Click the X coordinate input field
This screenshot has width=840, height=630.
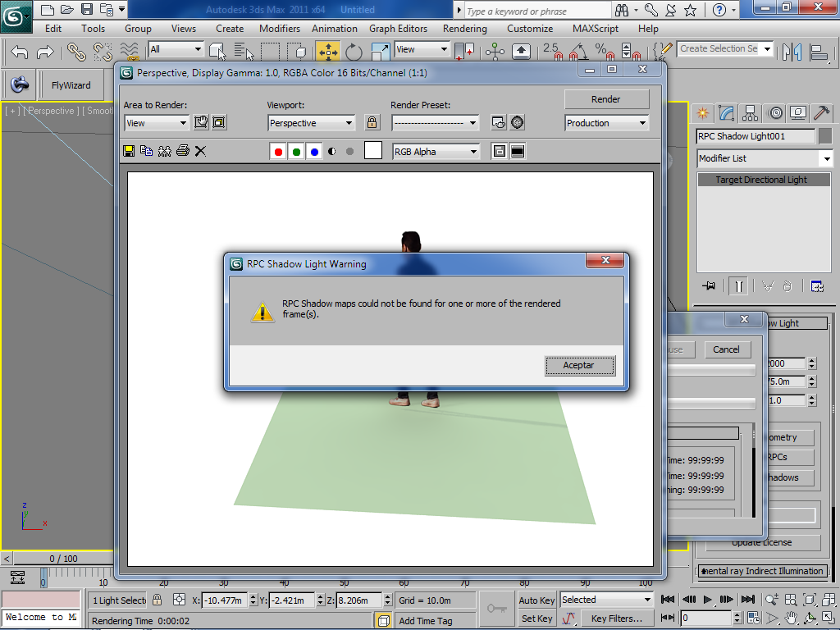[225, 600]
